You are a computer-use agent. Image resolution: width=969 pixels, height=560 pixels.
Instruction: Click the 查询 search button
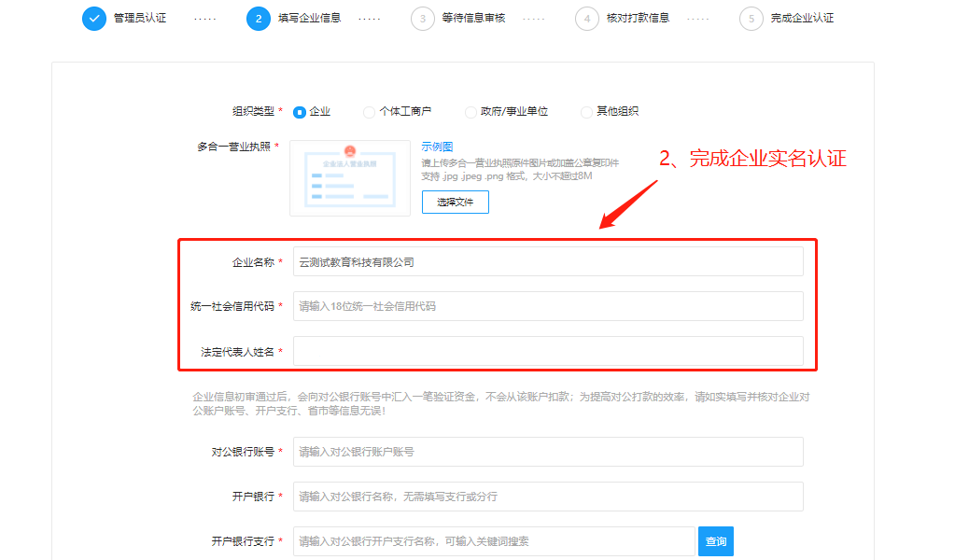(716, 541)
